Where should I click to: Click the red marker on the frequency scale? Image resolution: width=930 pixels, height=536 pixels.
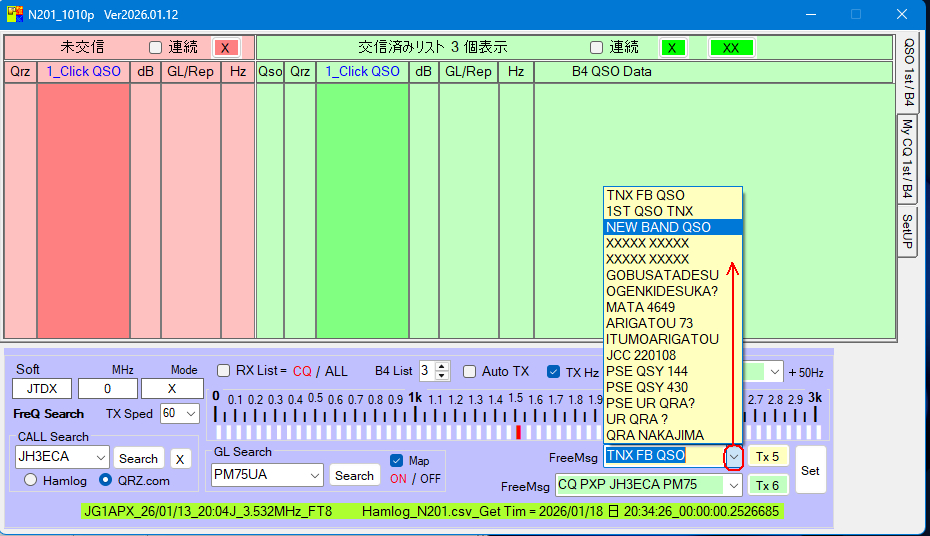(x=518, y=432)
